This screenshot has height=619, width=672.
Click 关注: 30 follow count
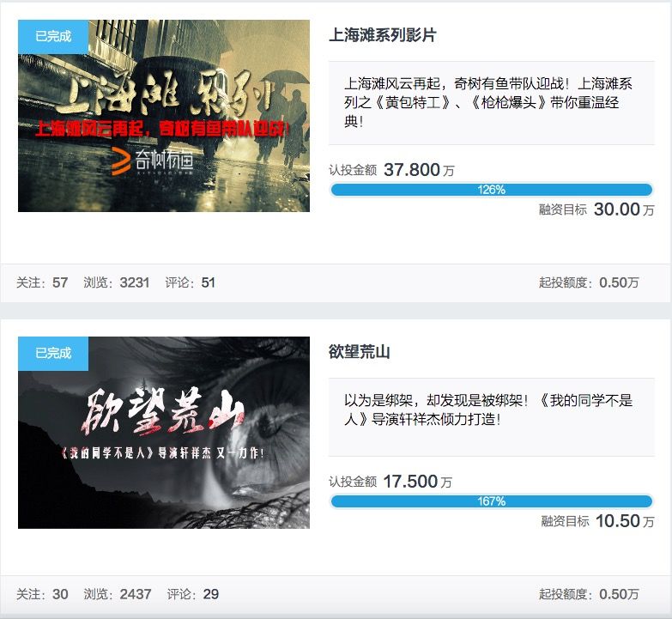click(x=42, y=594)
